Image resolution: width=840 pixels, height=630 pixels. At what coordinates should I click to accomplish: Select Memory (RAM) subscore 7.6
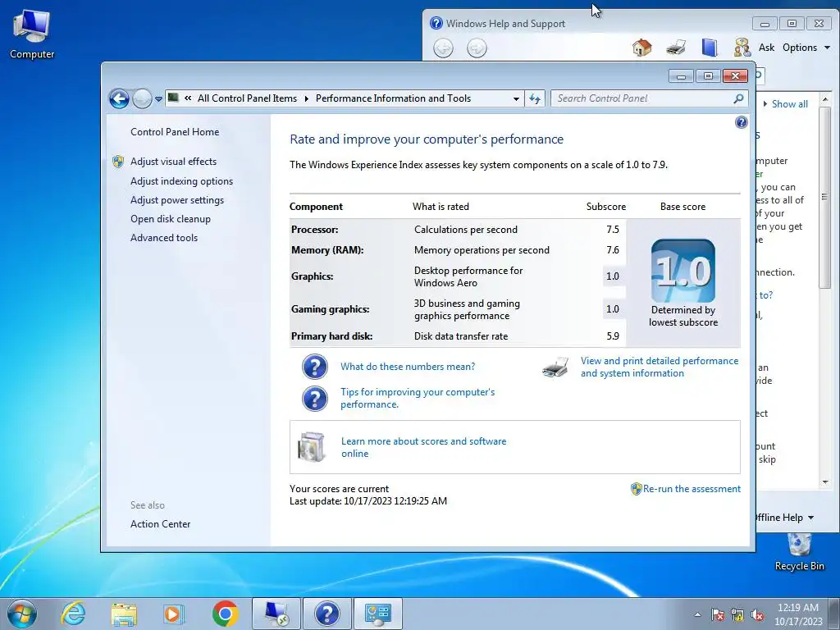click(613, 249)
